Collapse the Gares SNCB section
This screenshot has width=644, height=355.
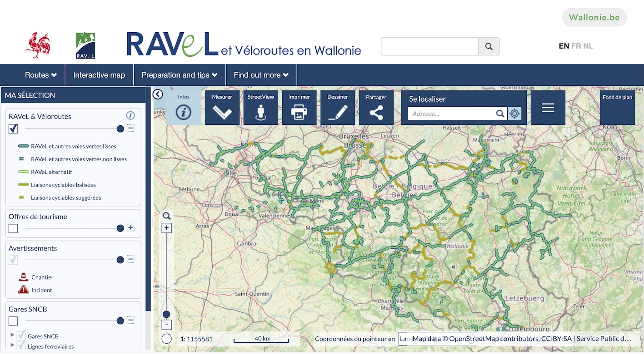point(130,320)
